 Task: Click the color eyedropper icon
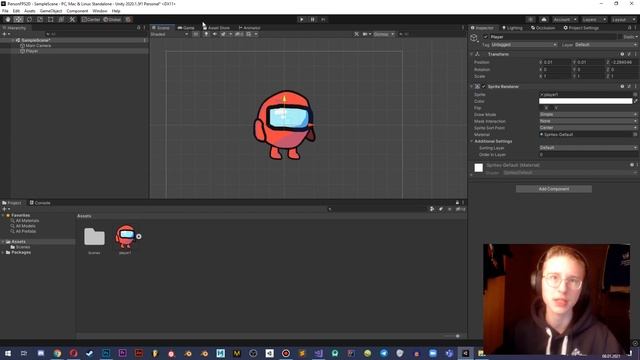[635, 101]
